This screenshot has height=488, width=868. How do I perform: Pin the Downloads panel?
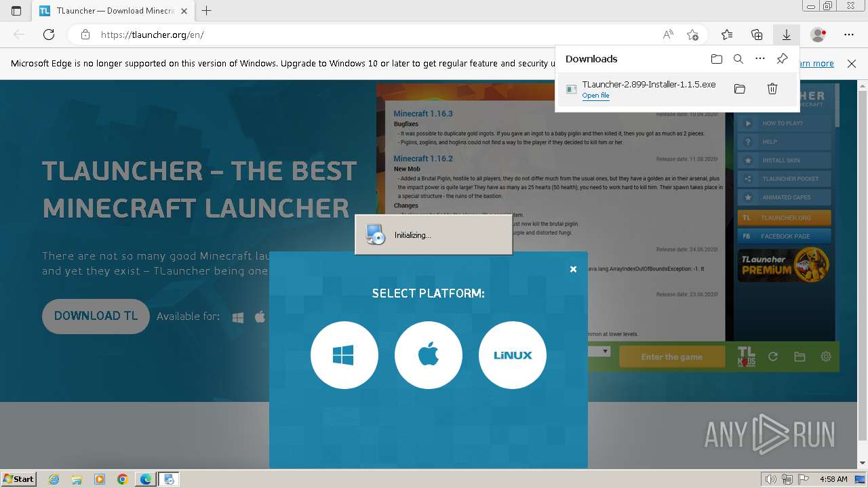pyautogui.click(x=782, y=59)
